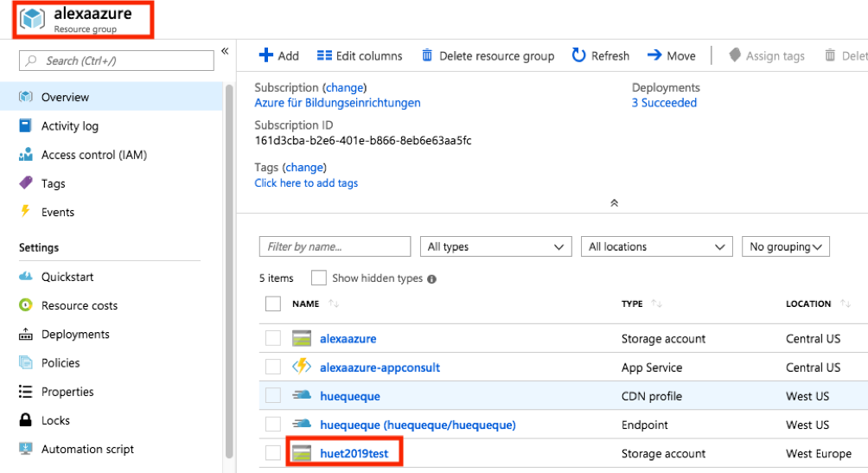Open the alexaazure-appconsult resource link
Screen dimensions: 868x473
(x=380, y=368)
